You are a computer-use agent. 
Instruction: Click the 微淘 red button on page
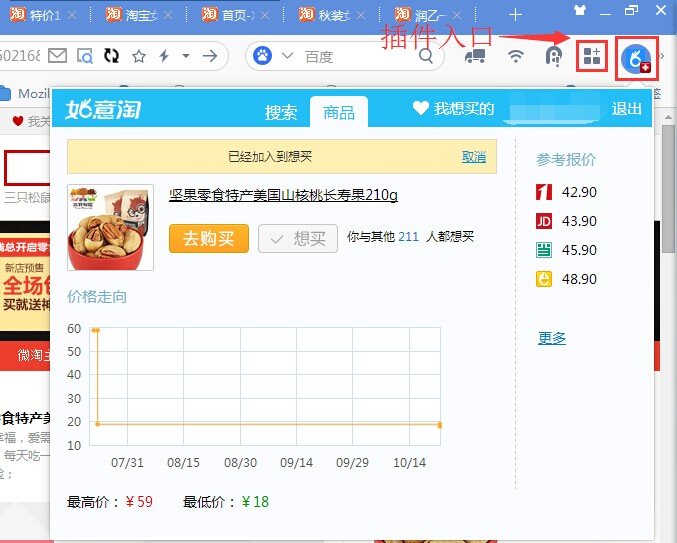(26, 355)
